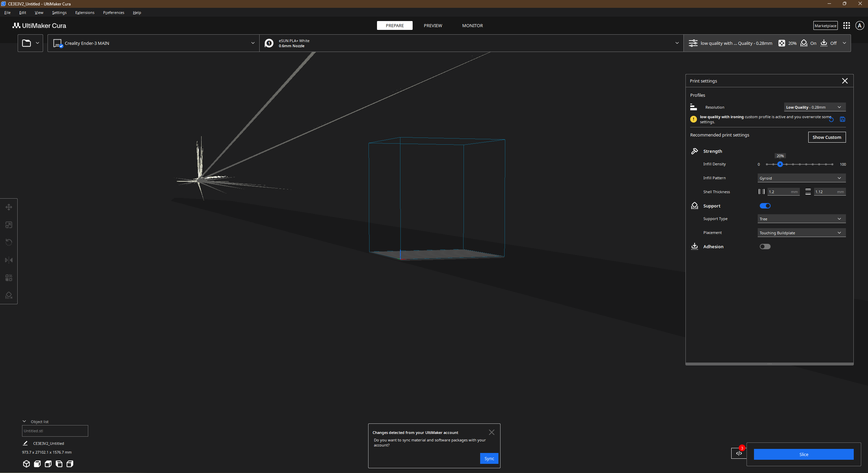Select the Scale tool in left toolbar

(x=9, y=225)
